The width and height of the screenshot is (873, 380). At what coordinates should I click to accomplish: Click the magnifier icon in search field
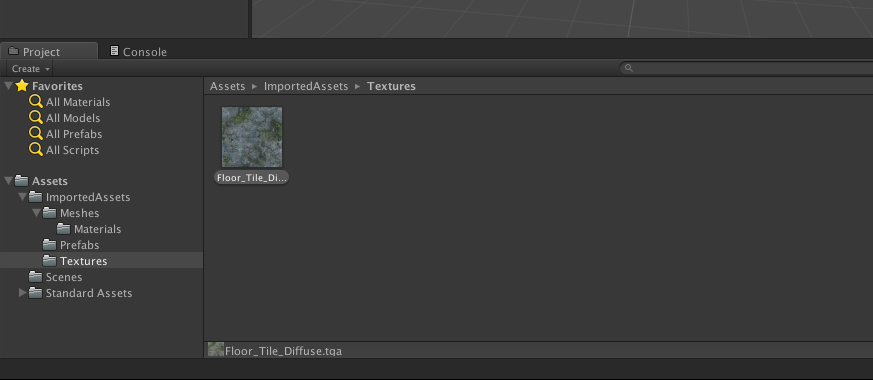(x=629, y=68)
